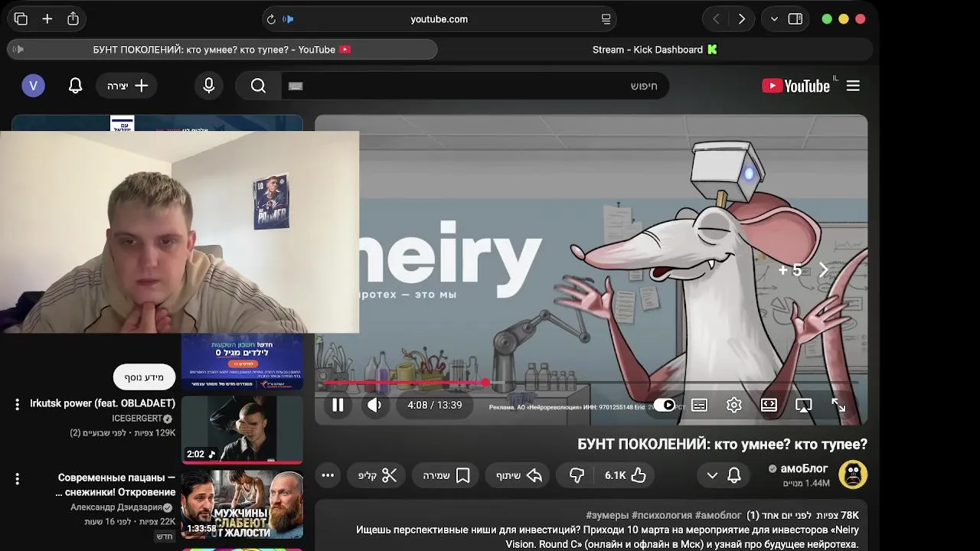The height and width of the screenshot is (551, 980).
Task: Open options for Irkutsk power video
Action: pyautogui.click(x=17, y=404)
